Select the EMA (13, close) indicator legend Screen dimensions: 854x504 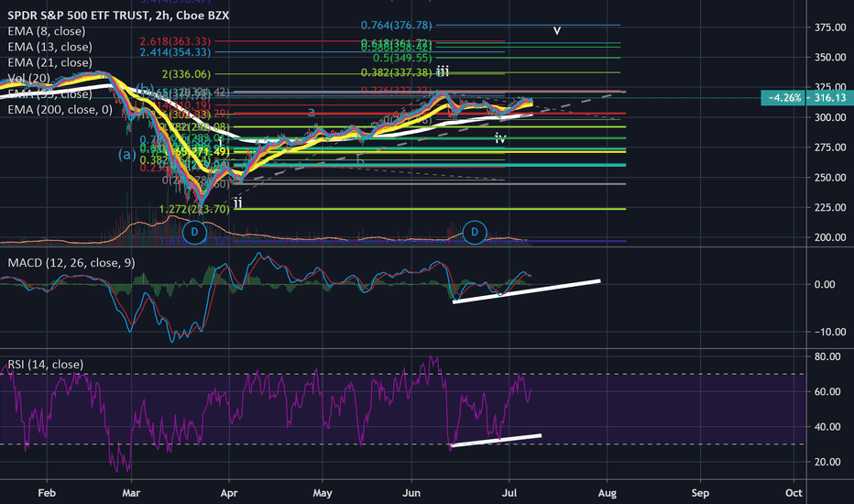(49, 47)
